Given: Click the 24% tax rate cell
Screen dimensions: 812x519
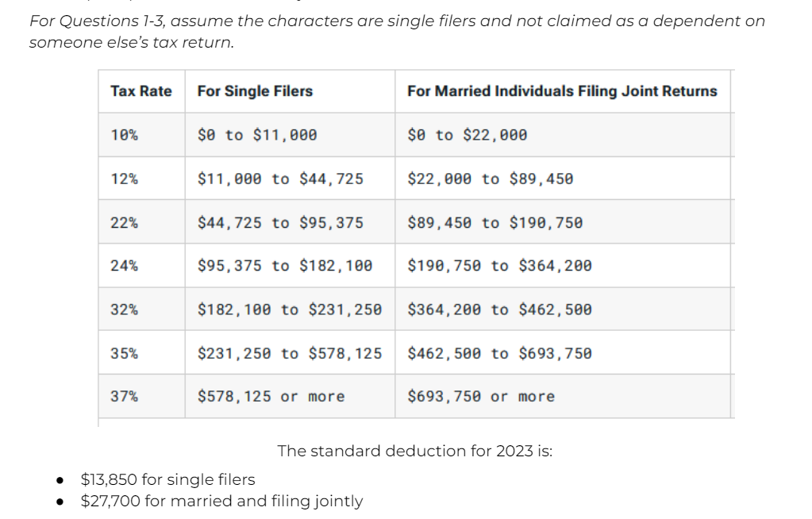Looking at the screenshot, I should pyautogui.click(x=124, y=266).
